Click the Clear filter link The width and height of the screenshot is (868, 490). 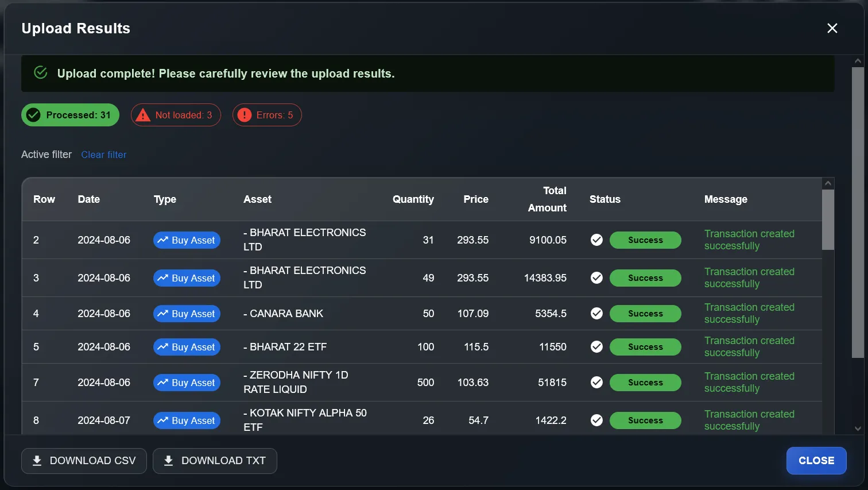[103, 155]
